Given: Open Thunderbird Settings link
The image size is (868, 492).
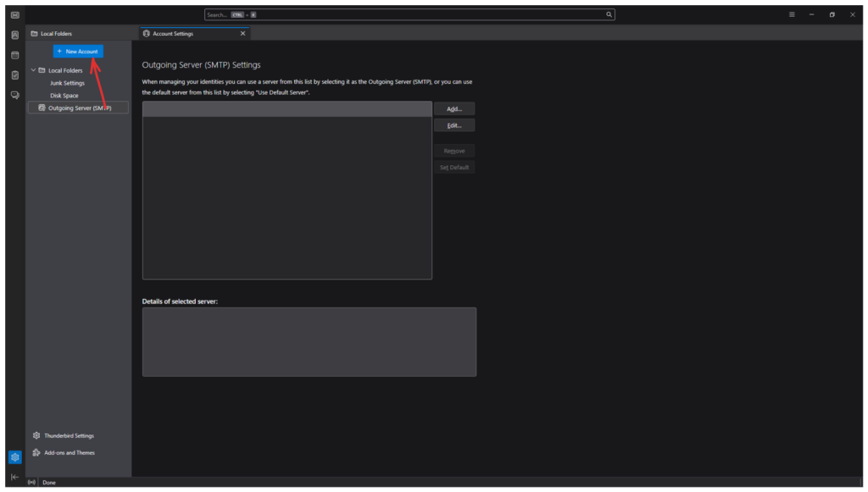Looking at the screenshot, I should point(69,436).
